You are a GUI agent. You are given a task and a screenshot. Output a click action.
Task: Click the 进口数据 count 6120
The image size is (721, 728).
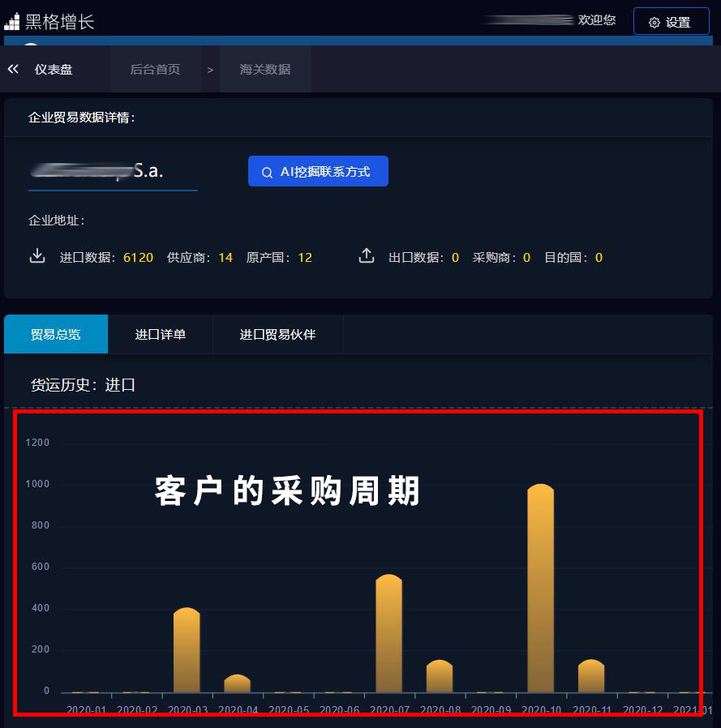pos(138,258)
